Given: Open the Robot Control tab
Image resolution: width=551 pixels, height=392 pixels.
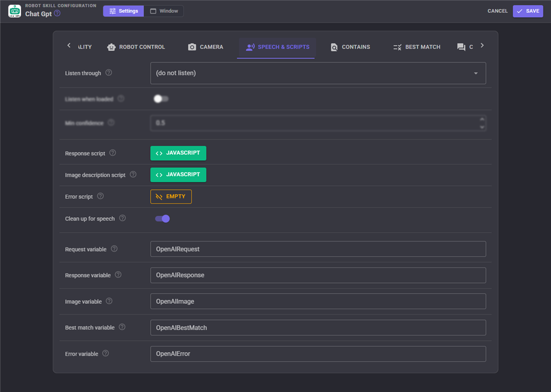Looking at the screenshot, I should point(136,47).
